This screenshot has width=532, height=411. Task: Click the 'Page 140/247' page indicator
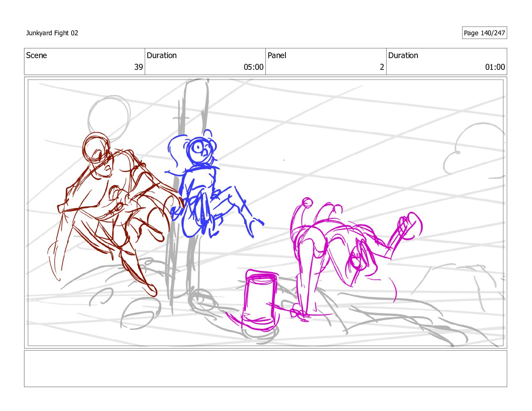pyautogui.click(x=484, y=33)
